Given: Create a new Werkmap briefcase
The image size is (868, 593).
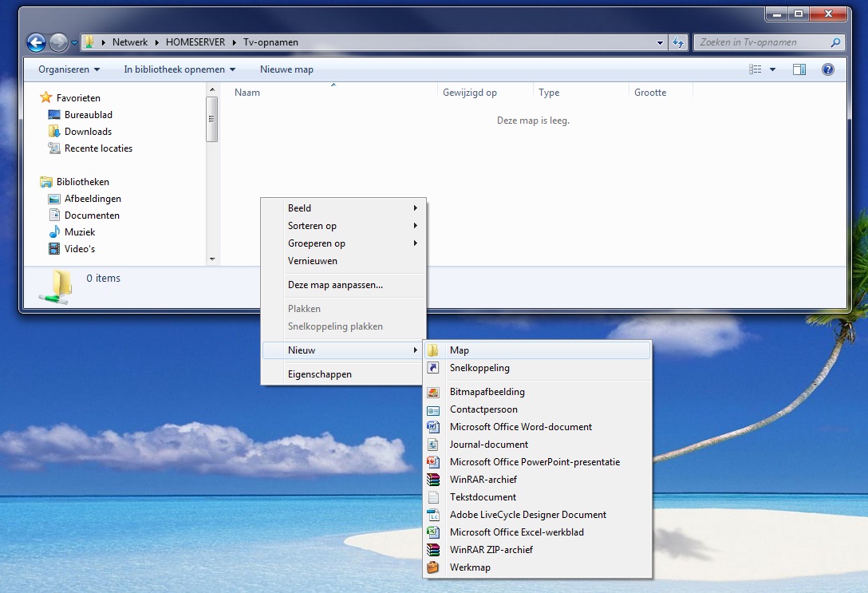Looking at the screenshot, I should [470, 567].
